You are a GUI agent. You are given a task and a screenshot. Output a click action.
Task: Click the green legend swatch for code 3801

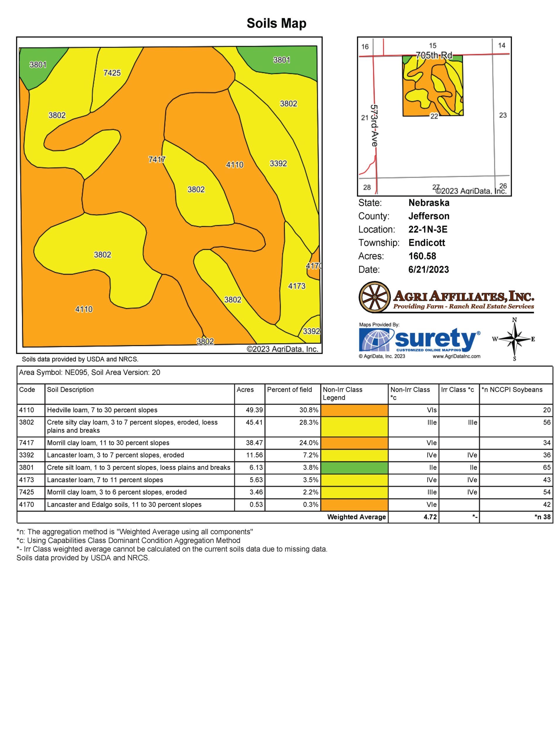click(x=355, y=468)
